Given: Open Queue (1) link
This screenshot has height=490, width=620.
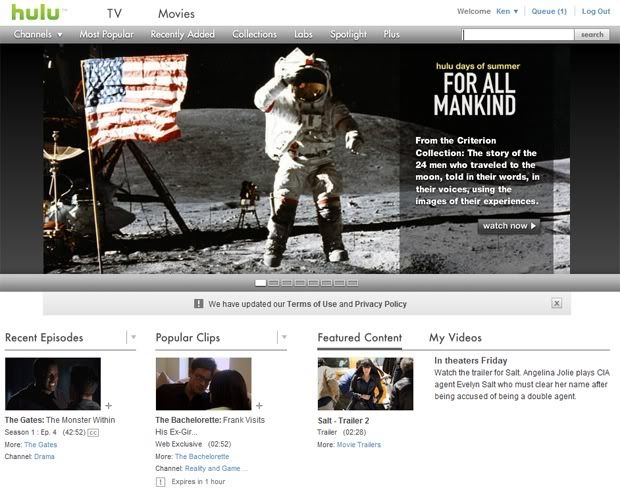Looking at the screenshot, I should coord(549,11).
